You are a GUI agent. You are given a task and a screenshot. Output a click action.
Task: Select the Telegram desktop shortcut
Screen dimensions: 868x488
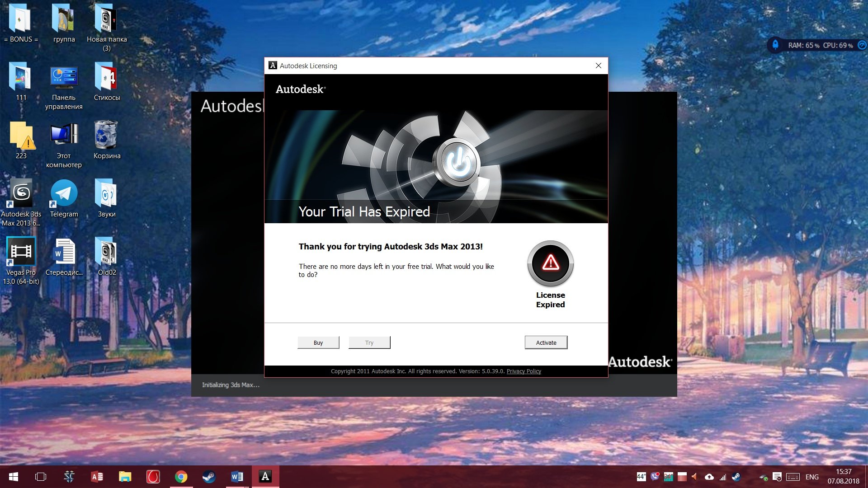click(x=64, y=198)
